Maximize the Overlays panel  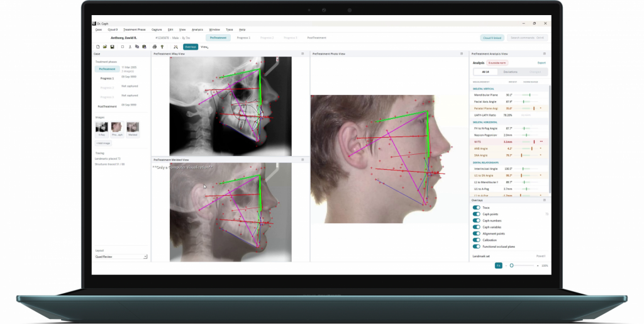click(x=545, y=201)
